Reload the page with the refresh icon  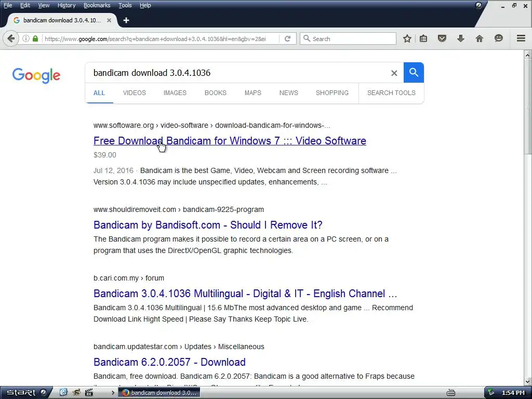click(287, 38)
